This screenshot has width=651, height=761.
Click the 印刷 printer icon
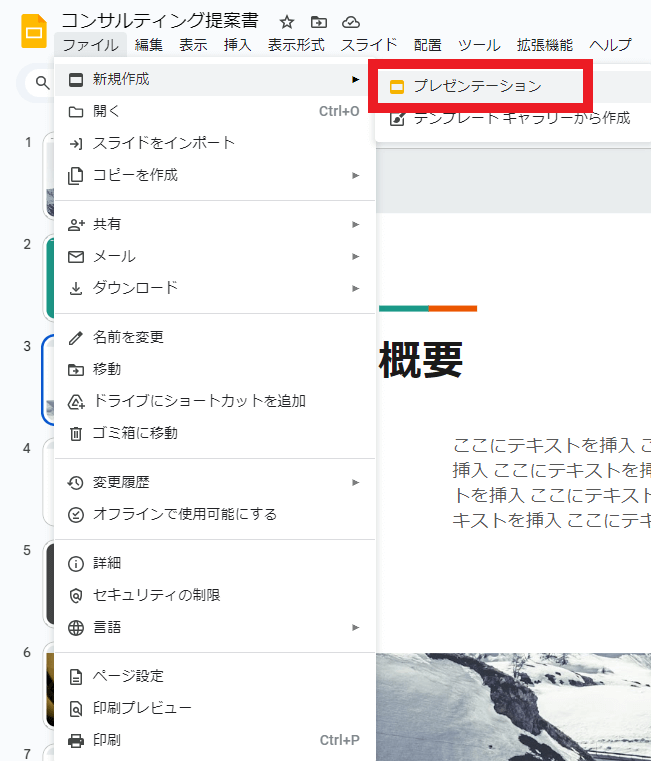coord(76,741)
